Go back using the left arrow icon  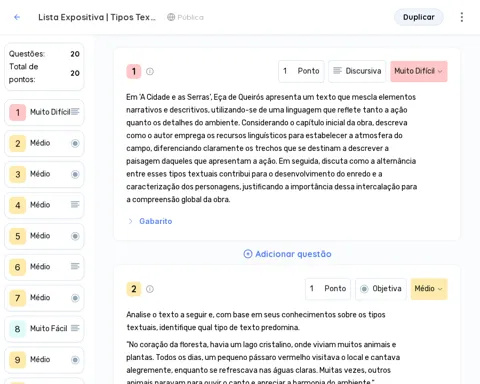click(x=17, y=17)
